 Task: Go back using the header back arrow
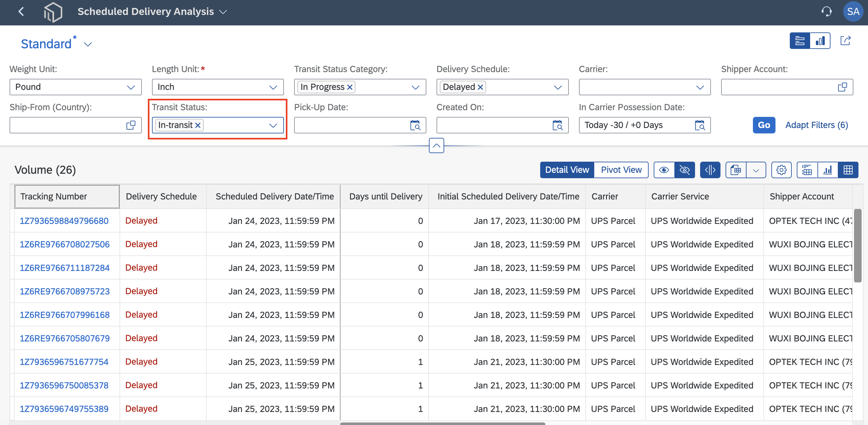coord(21,12)
